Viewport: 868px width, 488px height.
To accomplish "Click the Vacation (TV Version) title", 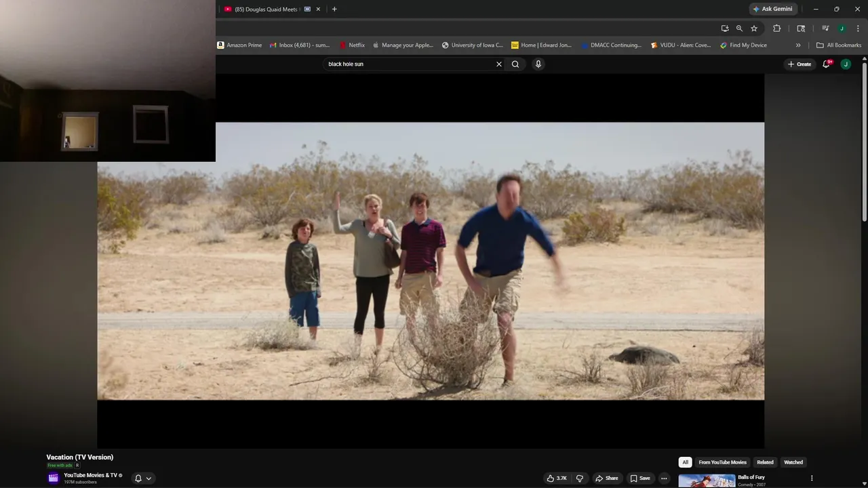I will point(80,457).
